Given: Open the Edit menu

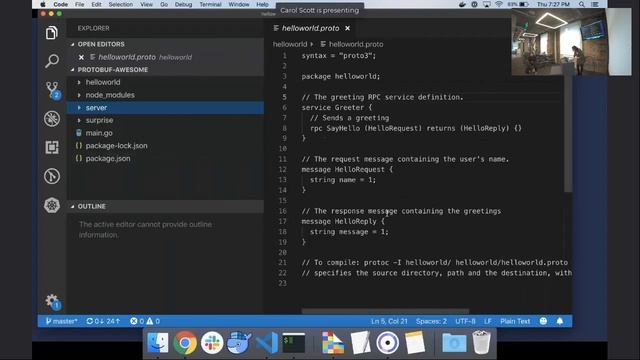Looking at the screenshot, I should tap(96, 4).
